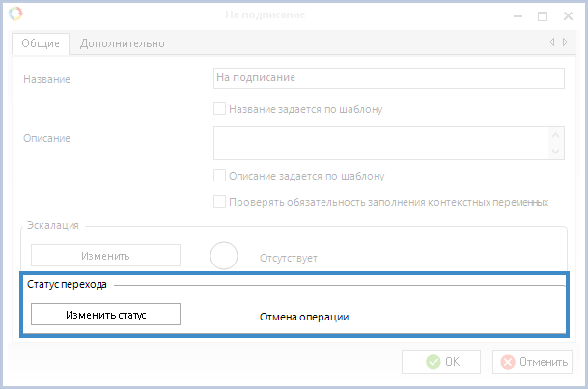
Task: Enable 'Название задается по шаблону' checkbox
Action: click(x=220, y=109)
